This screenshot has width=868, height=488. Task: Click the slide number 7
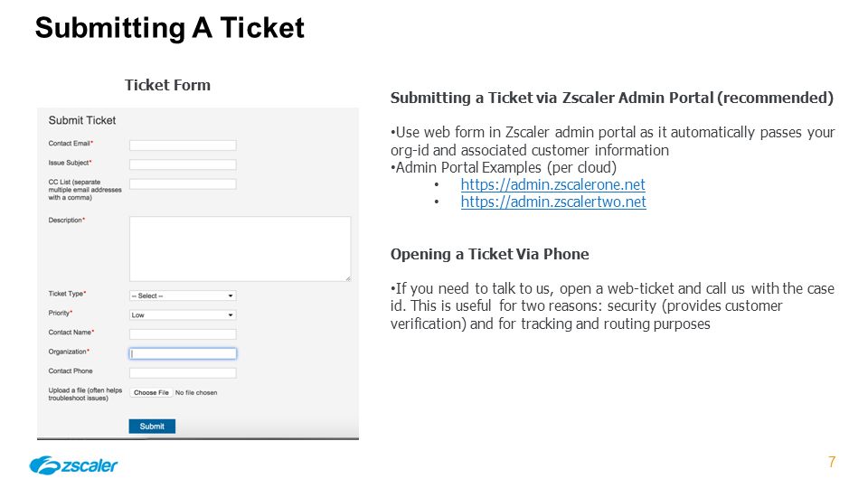click(832, 462)
